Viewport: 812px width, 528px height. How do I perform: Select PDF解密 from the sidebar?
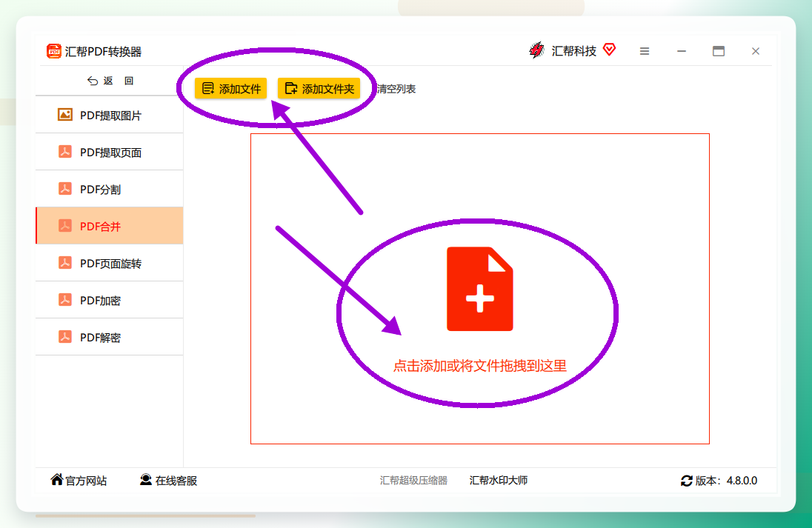pos(109,337)
